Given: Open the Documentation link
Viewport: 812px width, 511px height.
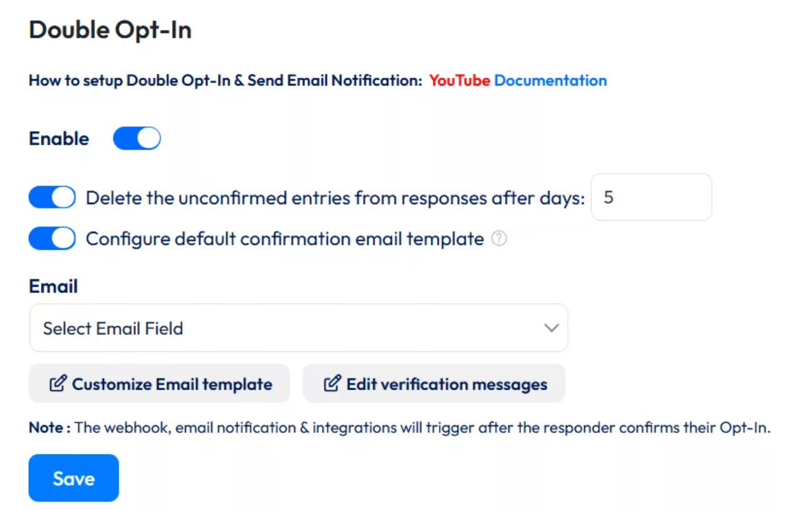Looking at the screenshot, I should coord(550,81).
